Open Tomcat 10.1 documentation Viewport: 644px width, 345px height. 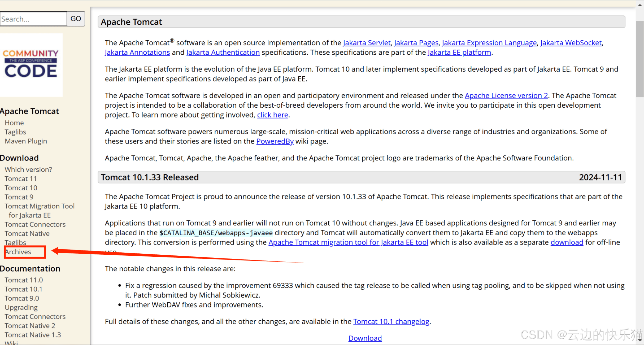(23, 289)
